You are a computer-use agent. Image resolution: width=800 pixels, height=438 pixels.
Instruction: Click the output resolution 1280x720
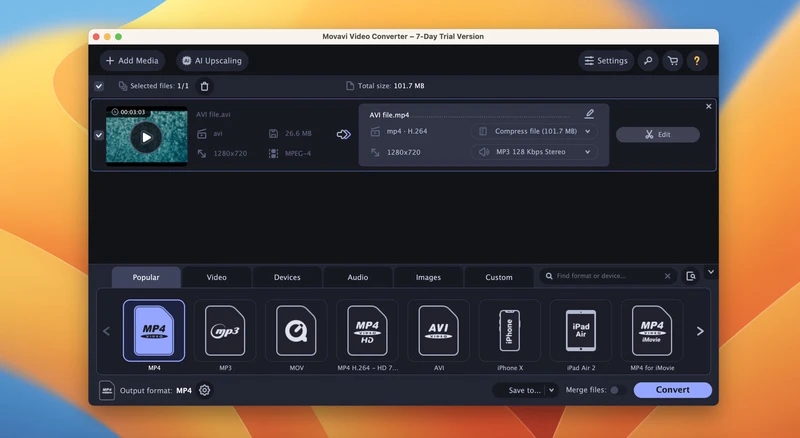[x=404, y=152]
